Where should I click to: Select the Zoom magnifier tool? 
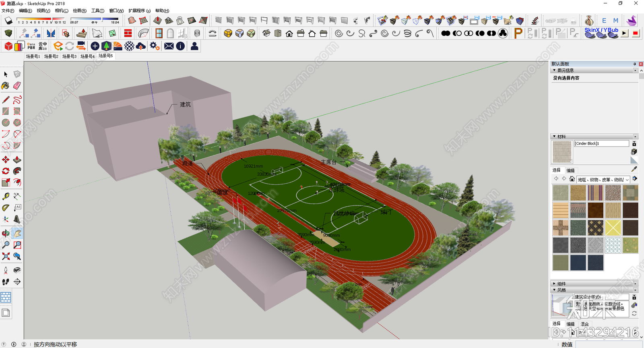point(6,244)
